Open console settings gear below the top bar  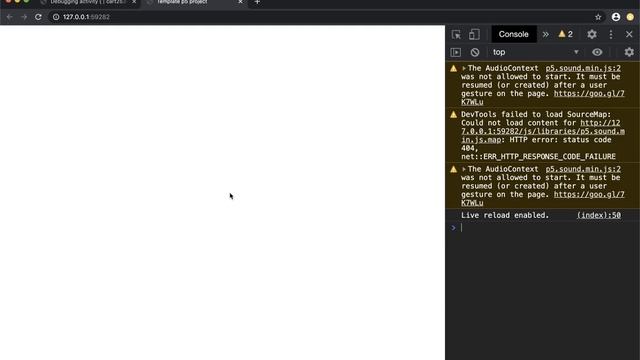pos(629,52)
